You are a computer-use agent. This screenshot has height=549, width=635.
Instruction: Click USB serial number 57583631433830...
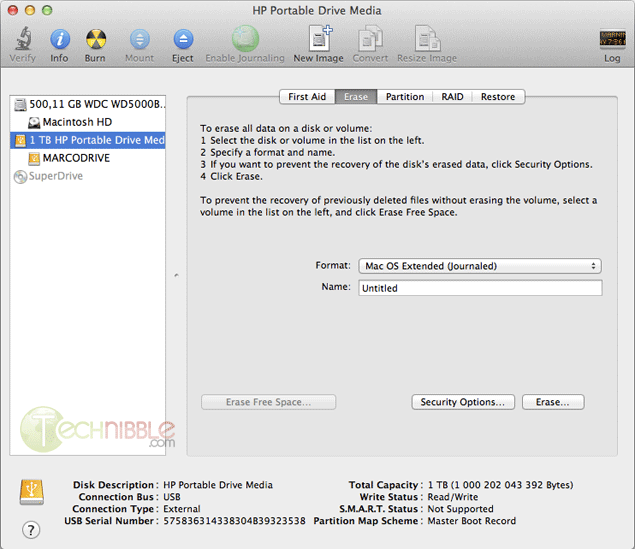point(234,521)
